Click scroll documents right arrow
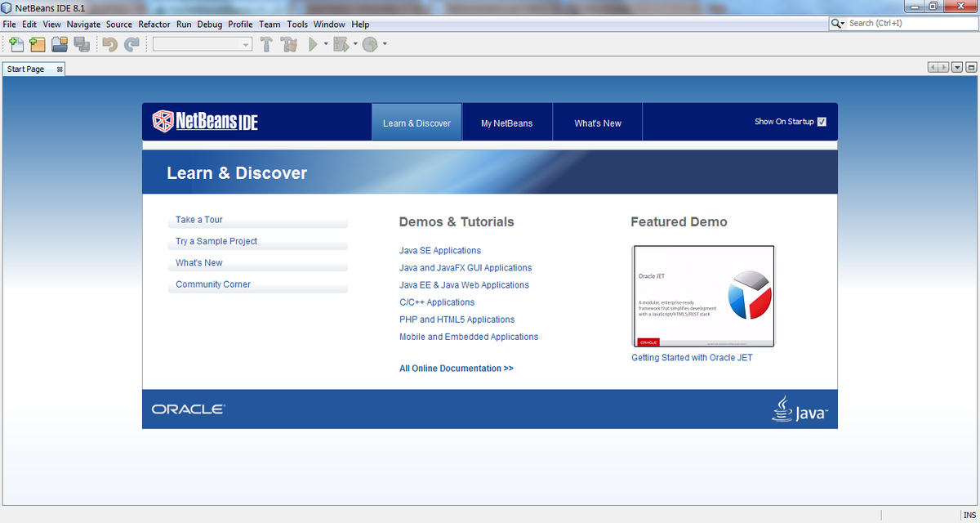 point(944,68)
